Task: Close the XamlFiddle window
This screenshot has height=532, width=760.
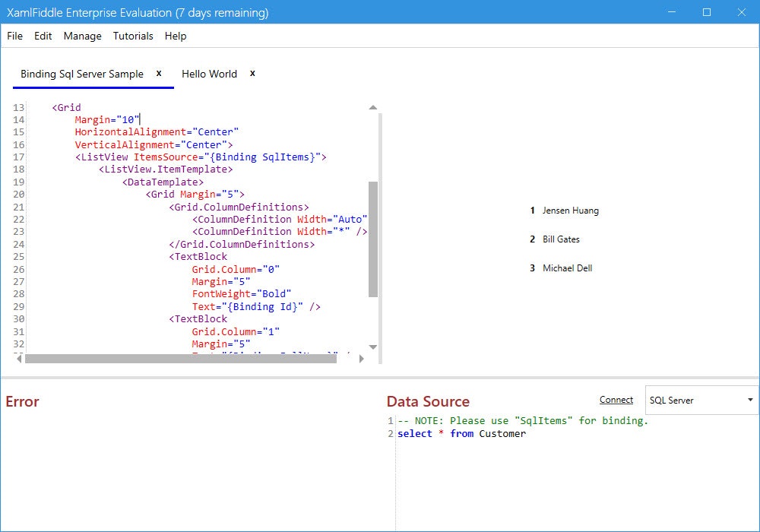Action: (x=742, y=12)
